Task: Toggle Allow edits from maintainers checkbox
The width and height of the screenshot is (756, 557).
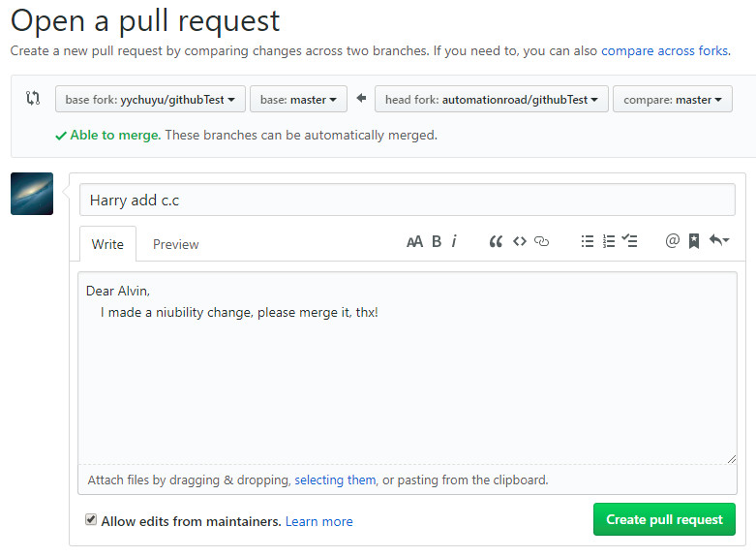Action: 91,520
